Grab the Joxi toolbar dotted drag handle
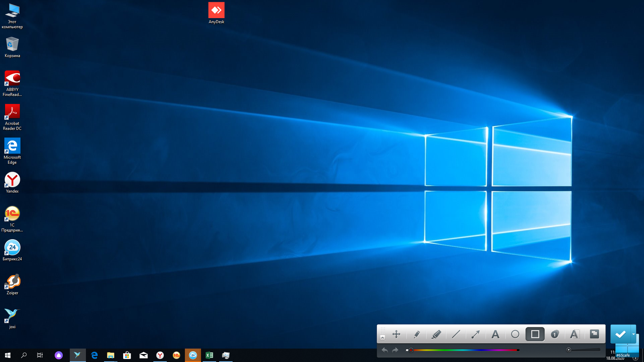 382,331
